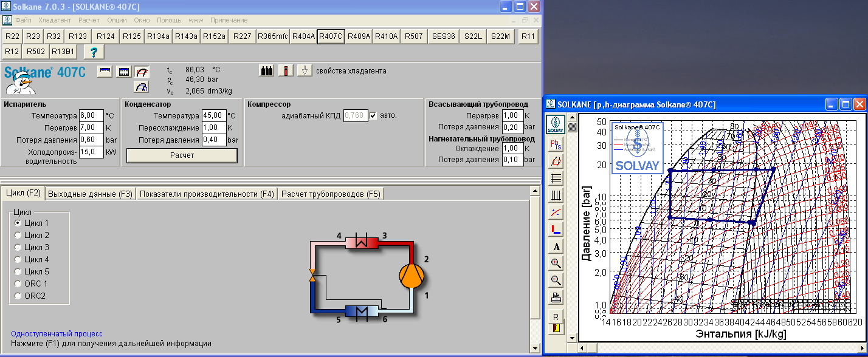Open the single-point calculator icon beside Solkane 407C

pos(106,71)
